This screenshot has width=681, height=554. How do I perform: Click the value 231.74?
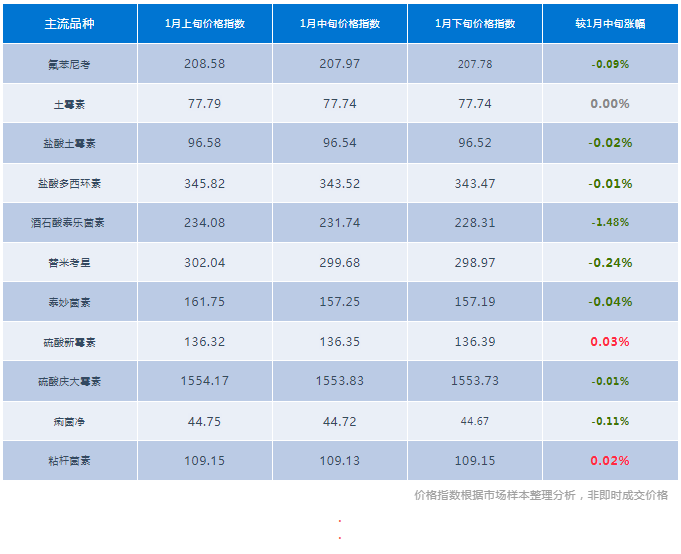coord(340,223)
